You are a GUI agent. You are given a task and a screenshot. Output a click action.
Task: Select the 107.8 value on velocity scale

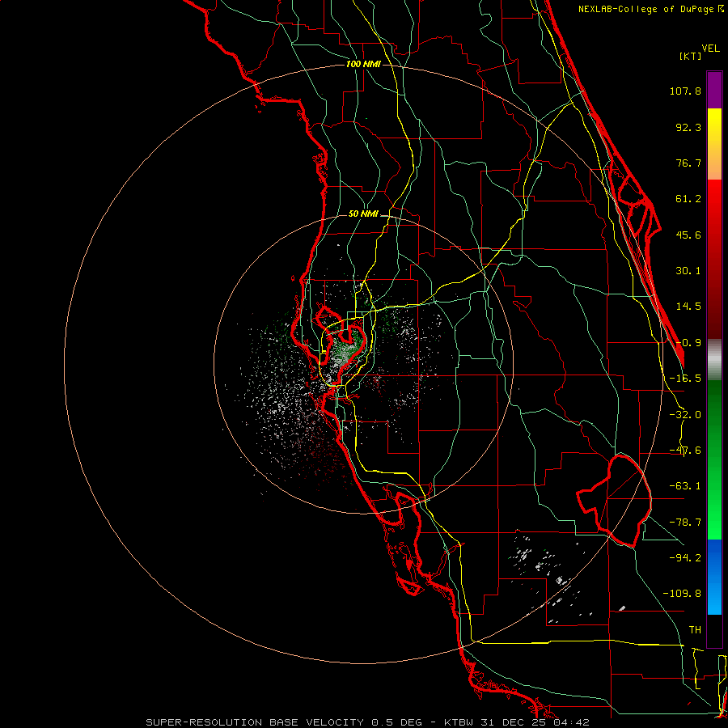click(x=685, y=91)
